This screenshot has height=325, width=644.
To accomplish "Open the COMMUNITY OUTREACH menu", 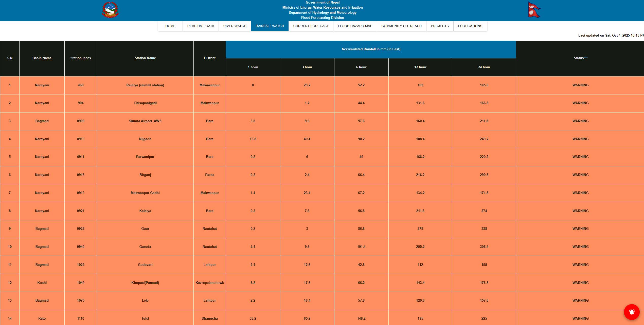I will coord(401,26).
